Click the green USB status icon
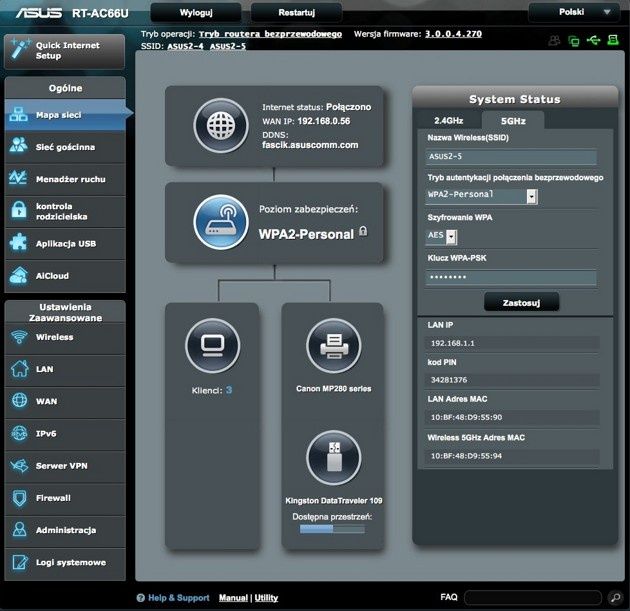This screenshot has height=611, width=630. (593, 40)
